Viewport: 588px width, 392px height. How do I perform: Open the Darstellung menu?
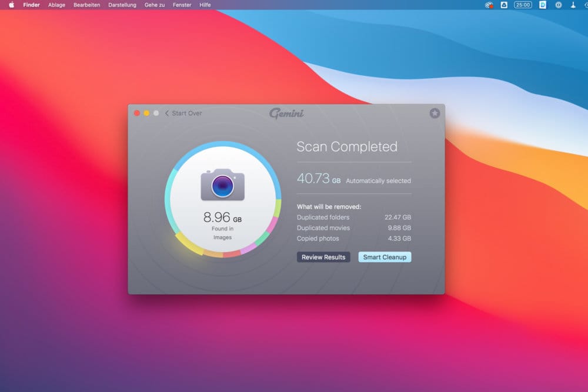click(x=122, y=5)
